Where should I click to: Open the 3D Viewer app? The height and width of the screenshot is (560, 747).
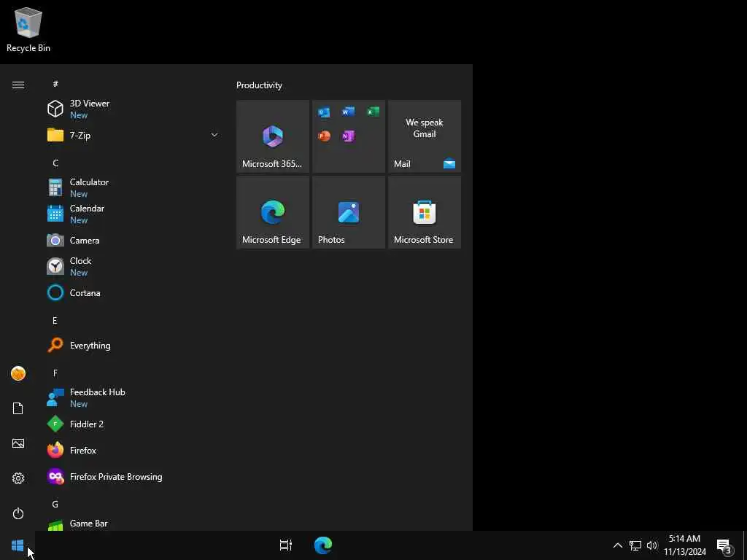click(x=133, y=109)
